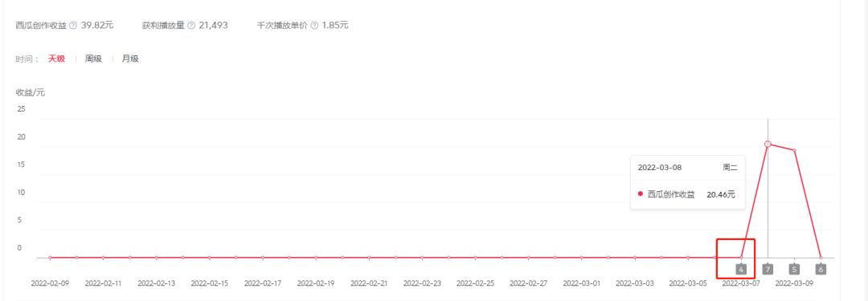The image size is (868, 301).
Task: Select the data point above 2022-03-01
Action: (582, 258)
